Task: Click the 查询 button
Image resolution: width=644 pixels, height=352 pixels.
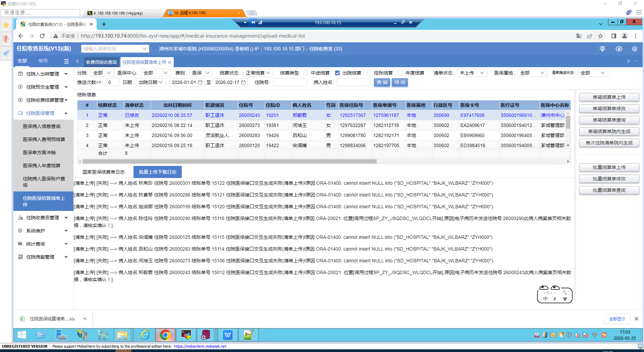Action: [x=382, y=82]
